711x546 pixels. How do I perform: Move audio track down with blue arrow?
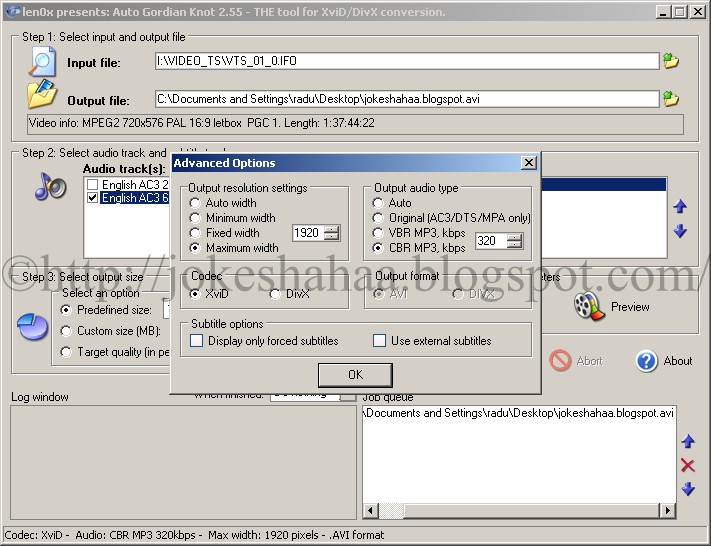[680, 231]
